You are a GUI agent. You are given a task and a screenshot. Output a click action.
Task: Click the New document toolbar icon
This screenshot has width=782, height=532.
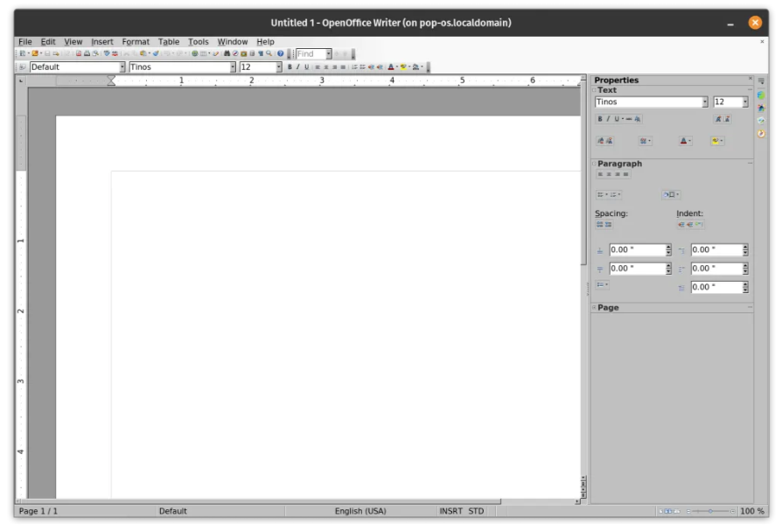tap(23, 53)
